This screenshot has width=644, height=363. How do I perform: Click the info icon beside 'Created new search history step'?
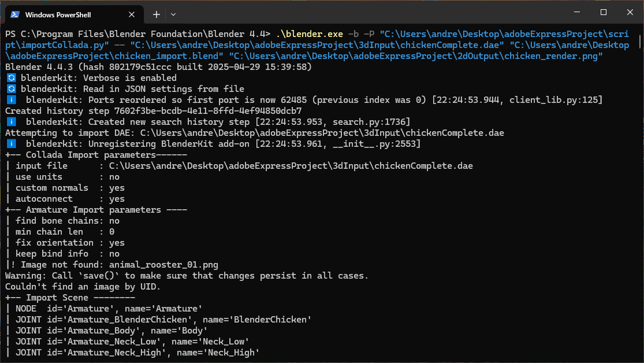pos(12,122)
